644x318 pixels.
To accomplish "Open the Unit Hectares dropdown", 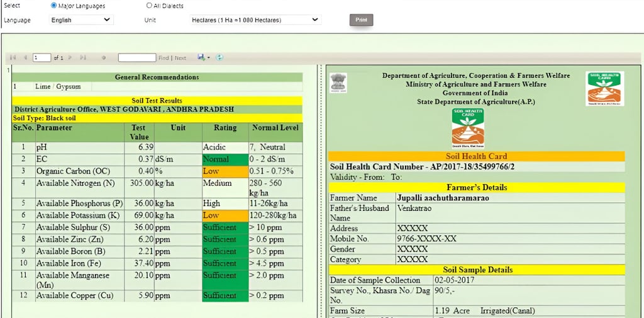I will pyautogui.click(x=255, y=20).
